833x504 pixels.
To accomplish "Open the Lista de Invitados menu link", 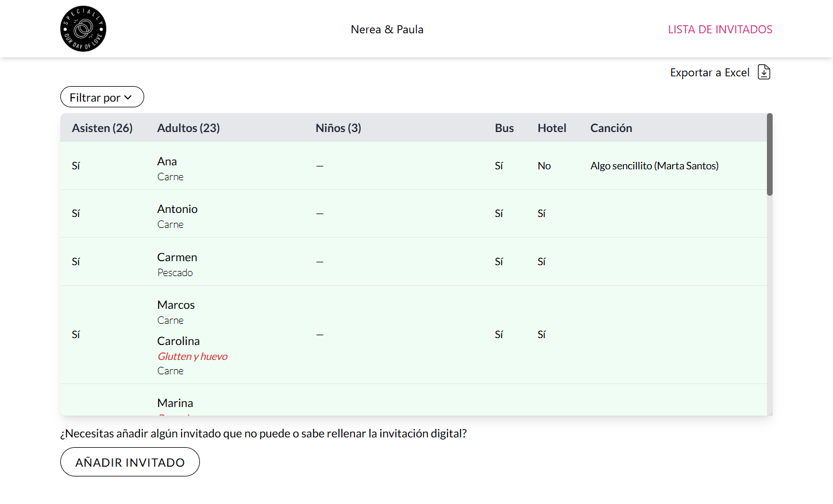I will coord(720,29).
